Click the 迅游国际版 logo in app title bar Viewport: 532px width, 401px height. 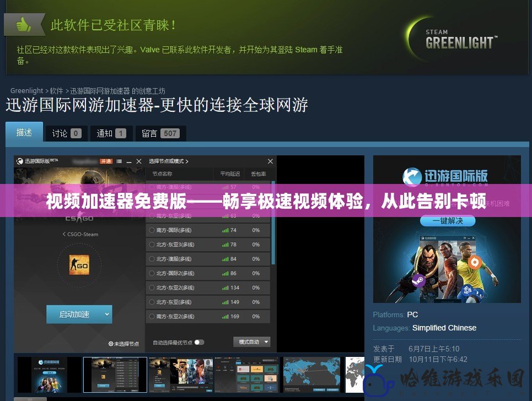(x=37, y=161)
